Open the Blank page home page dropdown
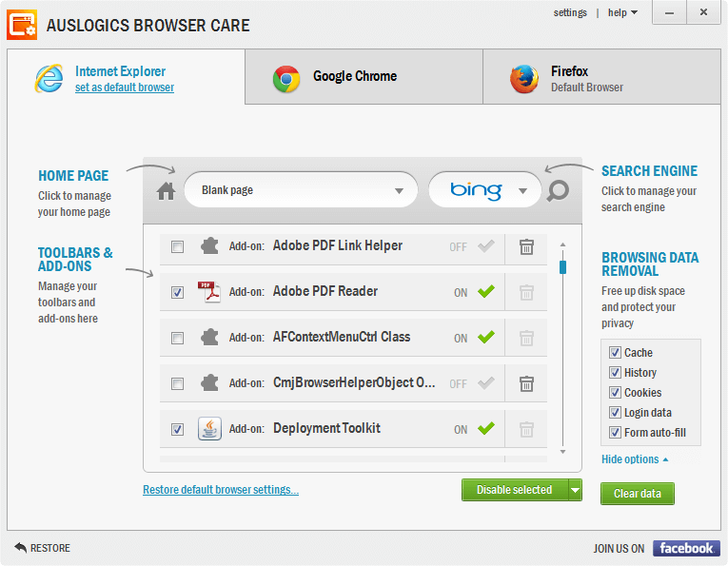This screenshot has width=728, height=566. click(302, 190)
